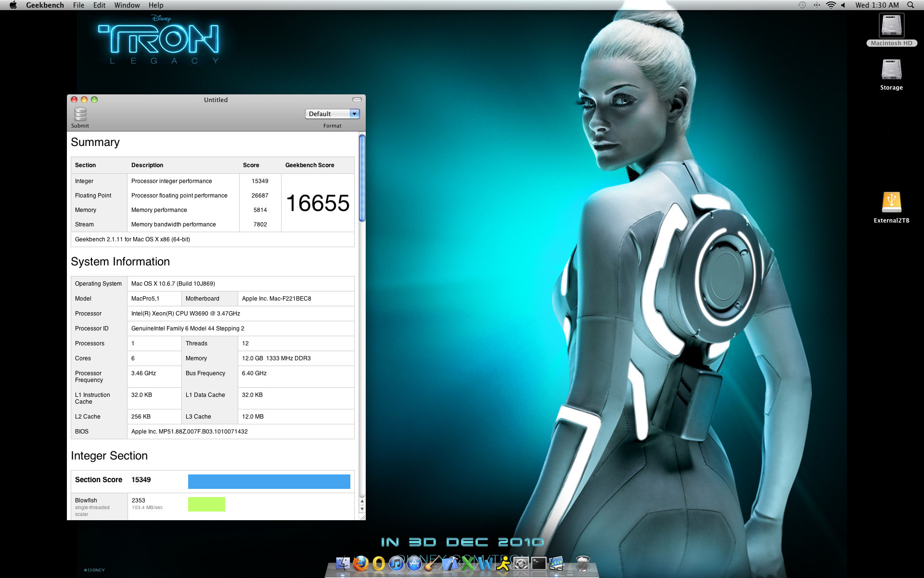The height and width of the screenshot is (578, 924).
Task: Click the Format dropdown blue arrow
Action: 355,114
